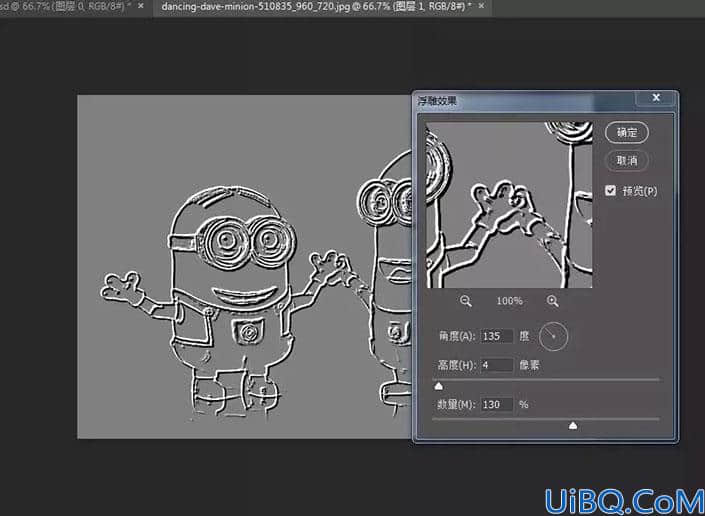Click the angle dial in Emboss dialog
Screen dimensions: 705x516
pyautogui.click(x=553, y=337)
